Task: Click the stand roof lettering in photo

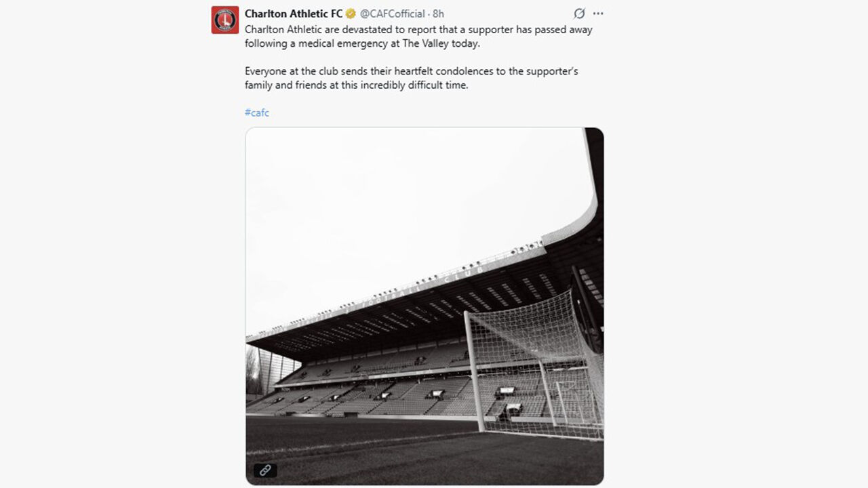Action: point(468,276)
